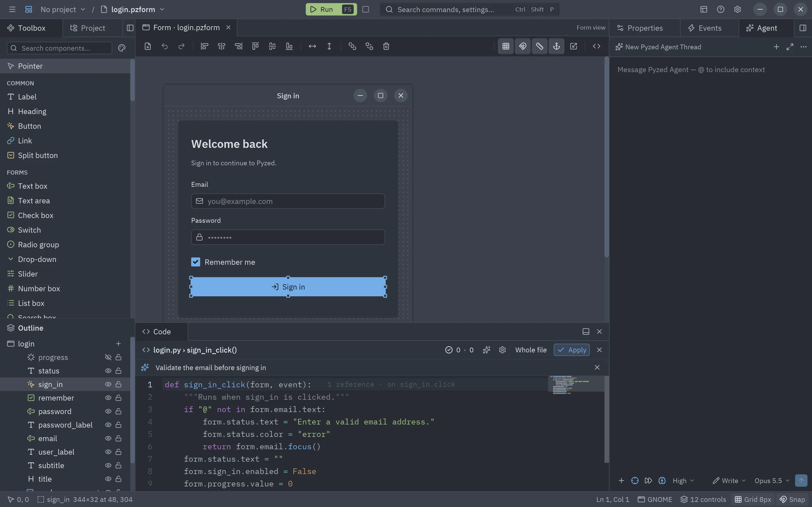812x507 pixels.
Task: Click the Search components input field
Action: (x=59, y=48)
